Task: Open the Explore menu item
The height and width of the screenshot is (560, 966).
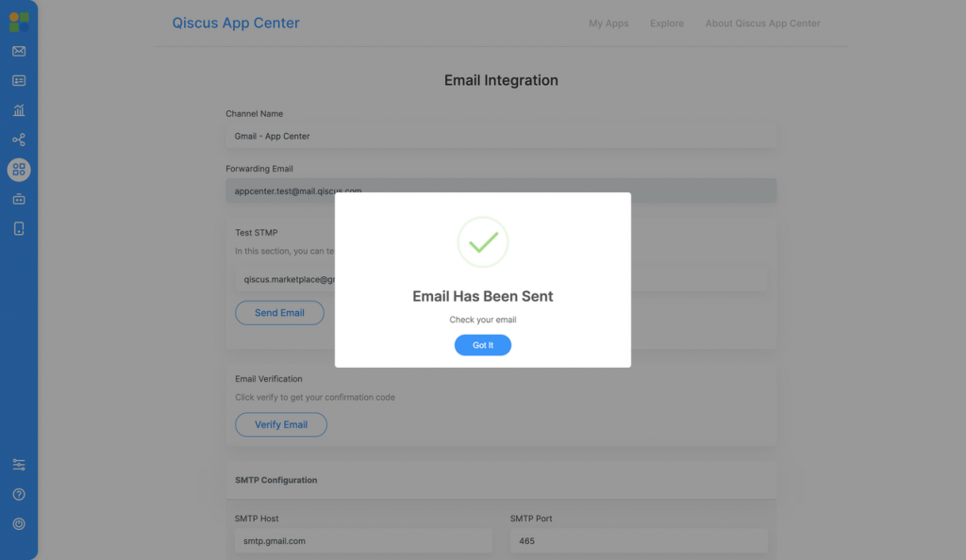Action: 667,24
